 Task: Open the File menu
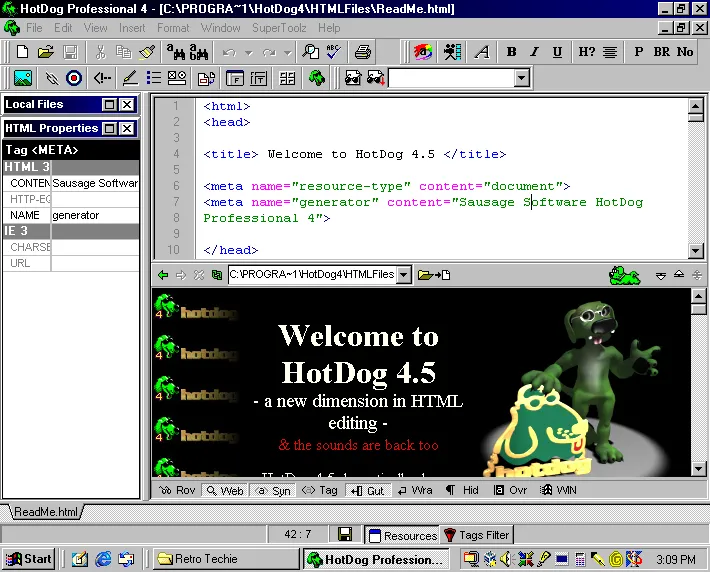[x=34, y=28]
